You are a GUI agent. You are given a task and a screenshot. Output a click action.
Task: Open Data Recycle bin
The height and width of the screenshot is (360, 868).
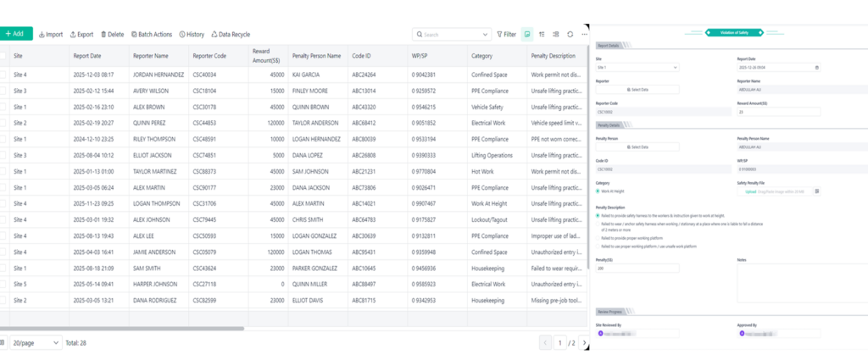click(x=214, y=35)
